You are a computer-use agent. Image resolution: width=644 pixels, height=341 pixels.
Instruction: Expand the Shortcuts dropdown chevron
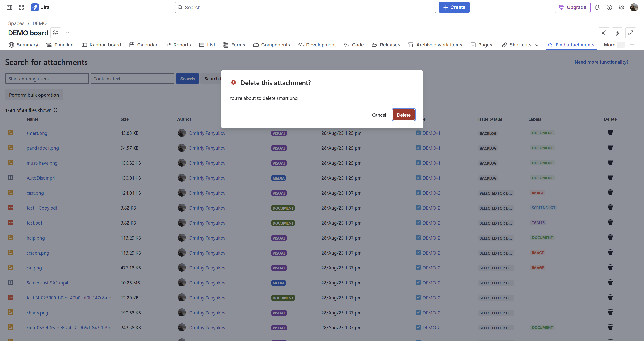tap(537, 45)
